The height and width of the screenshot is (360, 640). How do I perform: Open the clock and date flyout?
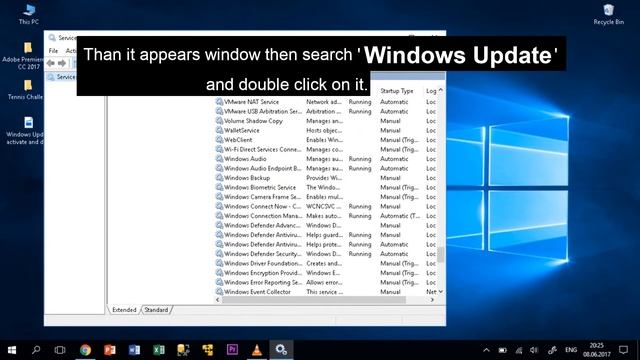[x=597, y=350]
